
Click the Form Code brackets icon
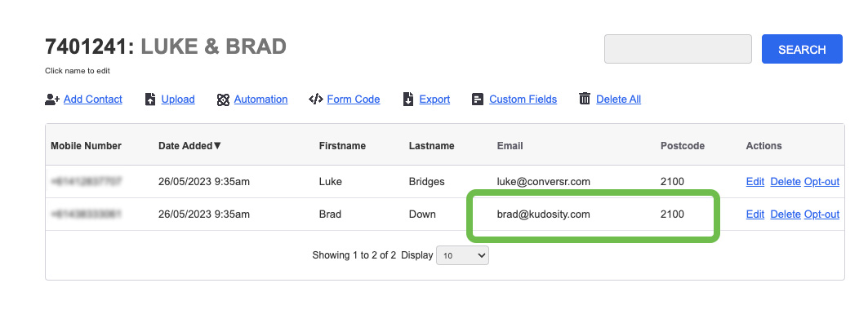(315, 100)
